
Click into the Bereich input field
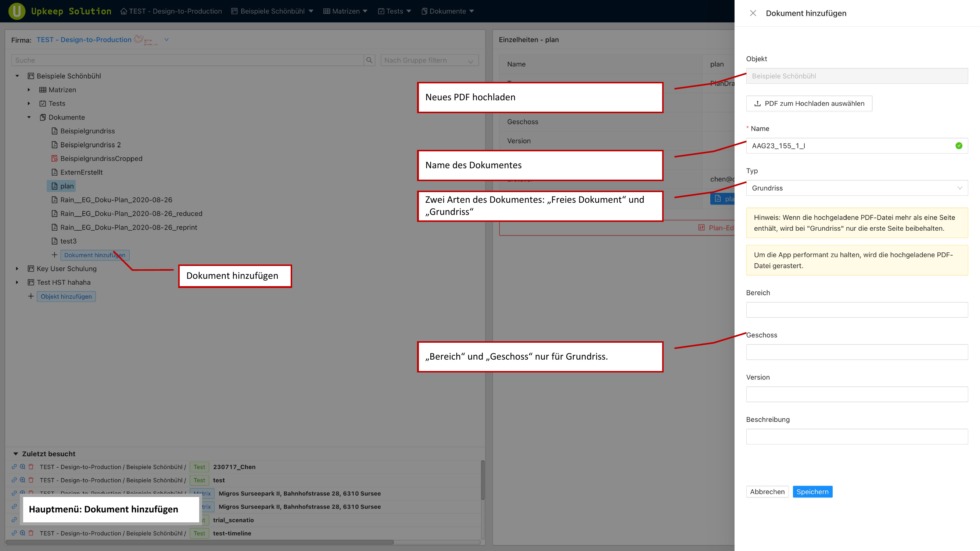(x=857, y=310)
